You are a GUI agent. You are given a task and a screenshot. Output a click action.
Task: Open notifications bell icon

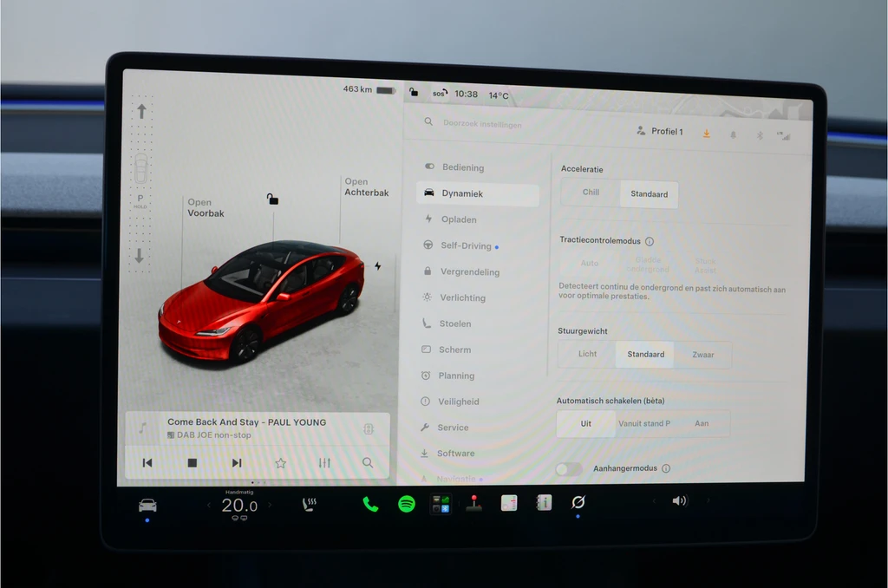pos(733,134)
